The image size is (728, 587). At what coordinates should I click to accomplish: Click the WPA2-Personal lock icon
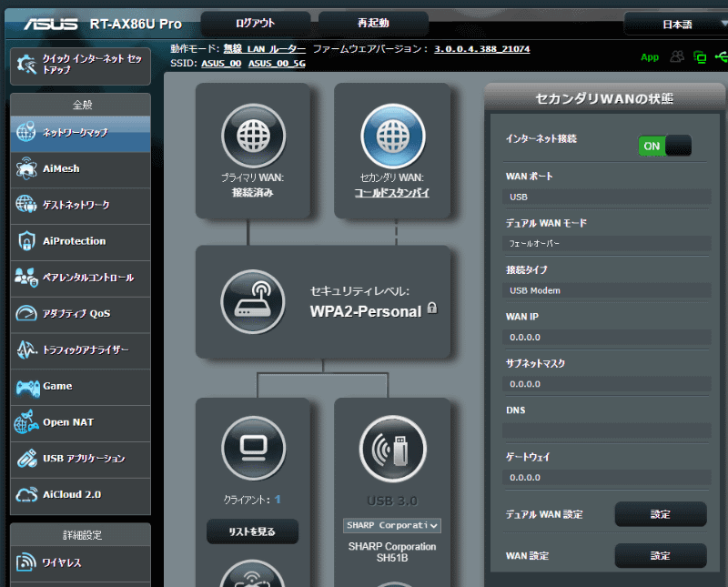coord(432,309)
